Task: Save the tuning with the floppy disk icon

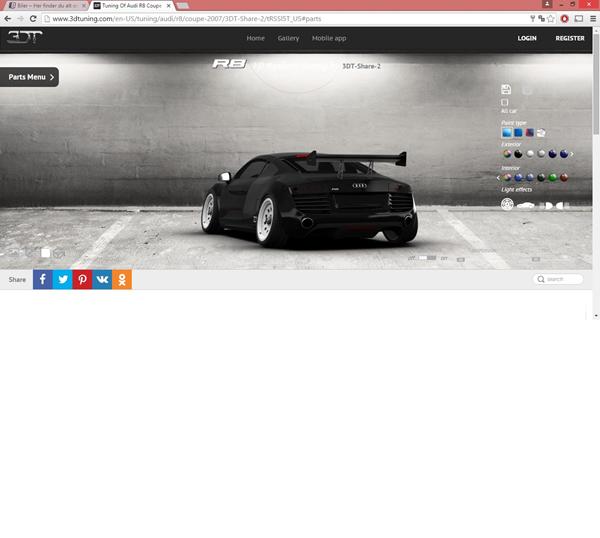Action: tap(506, 90)
